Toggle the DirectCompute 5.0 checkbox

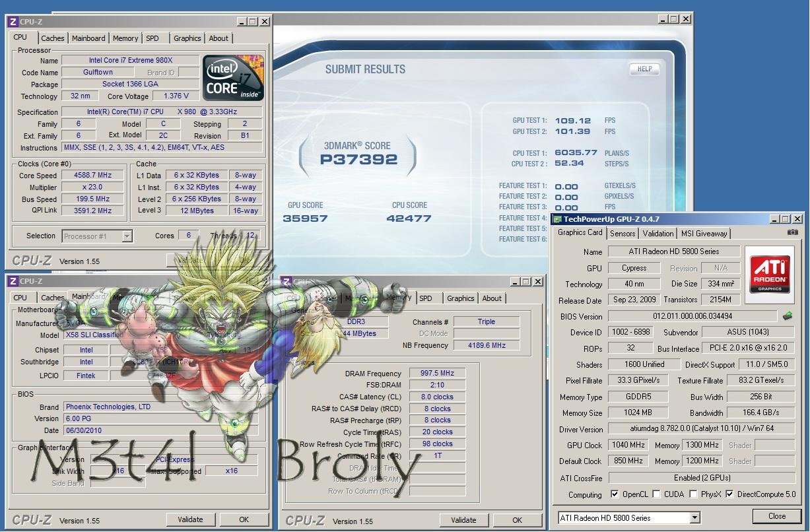coord(729,494)
